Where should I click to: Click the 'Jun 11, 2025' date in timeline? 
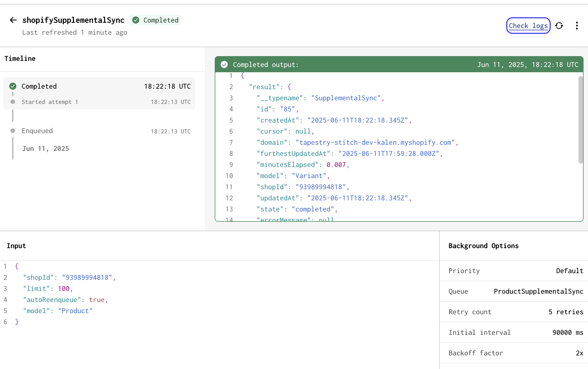pyautogui.click(x=46, y=149)
